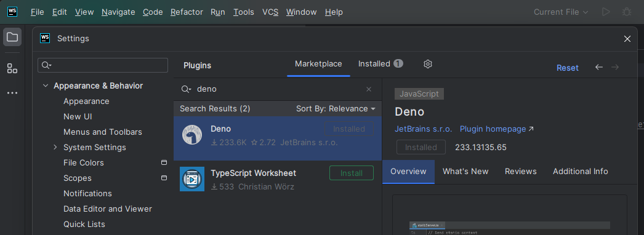644x235 pixels.
Task: Open the Plugin homepage link
Action: 497,129
